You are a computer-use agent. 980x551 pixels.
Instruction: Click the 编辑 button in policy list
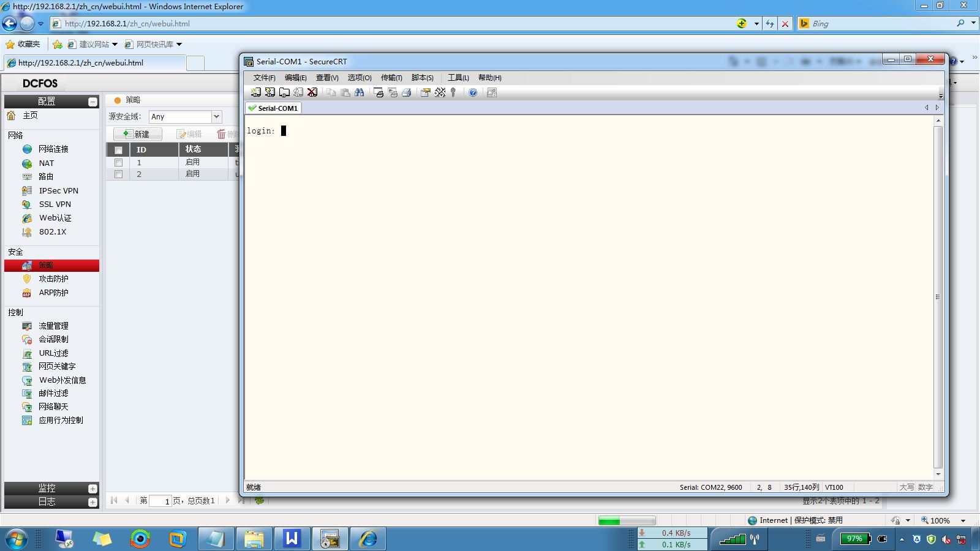coord(189,134)
